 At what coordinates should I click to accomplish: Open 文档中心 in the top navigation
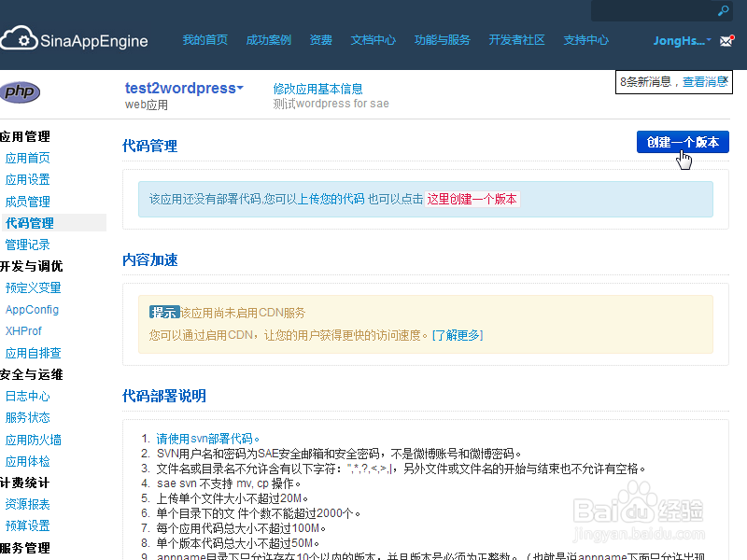pyautogui.click(x=373, y=40)
